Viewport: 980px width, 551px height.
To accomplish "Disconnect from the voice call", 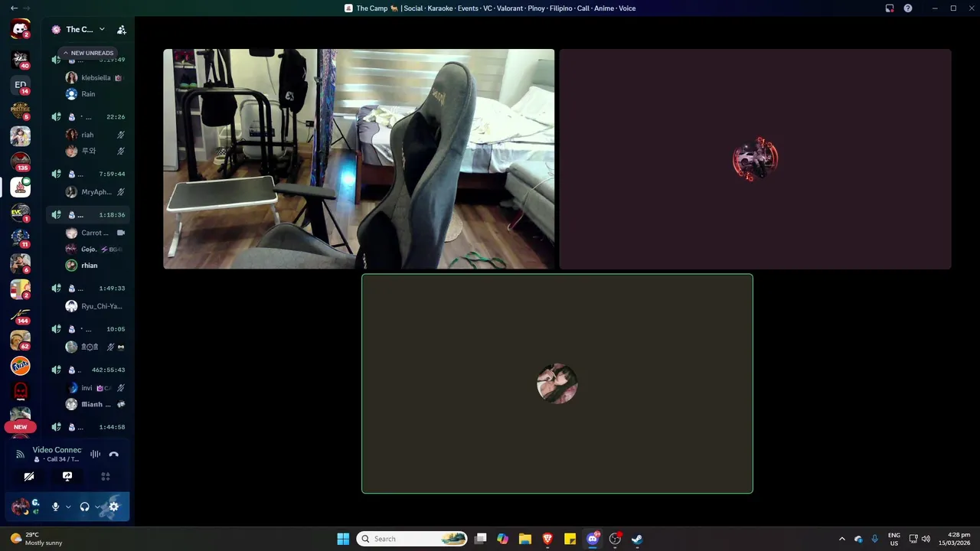I will click(113, 454).
